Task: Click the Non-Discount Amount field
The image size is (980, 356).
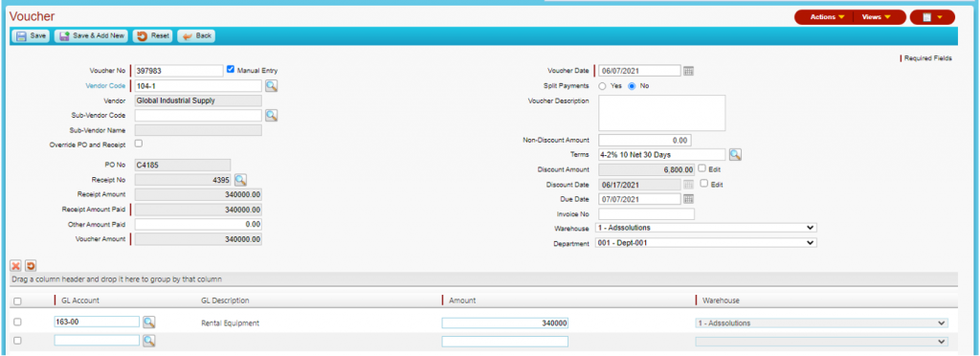Action: click(x=644, y=140)
